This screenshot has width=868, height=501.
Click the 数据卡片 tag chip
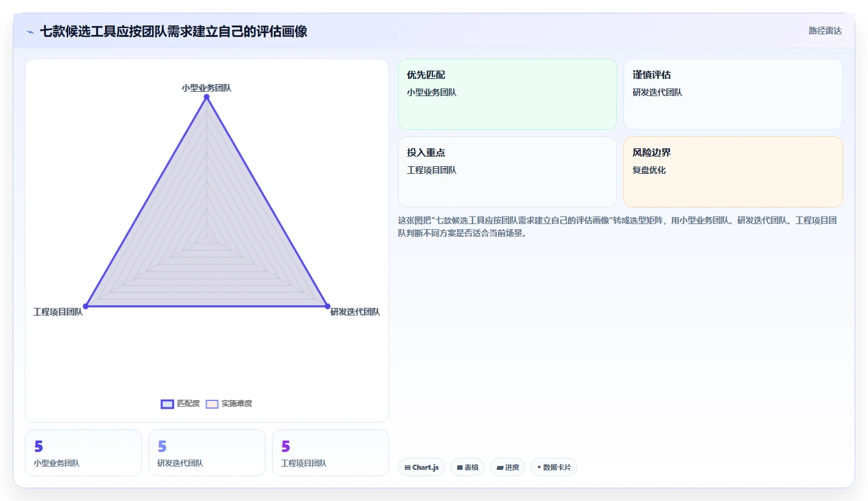click(554, 467)
